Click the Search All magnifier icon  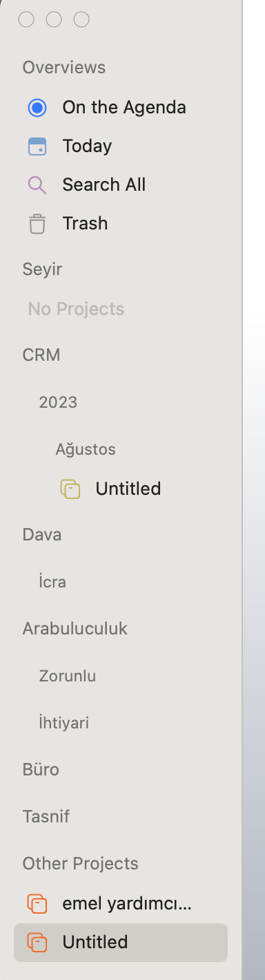(x=37, y=185)
